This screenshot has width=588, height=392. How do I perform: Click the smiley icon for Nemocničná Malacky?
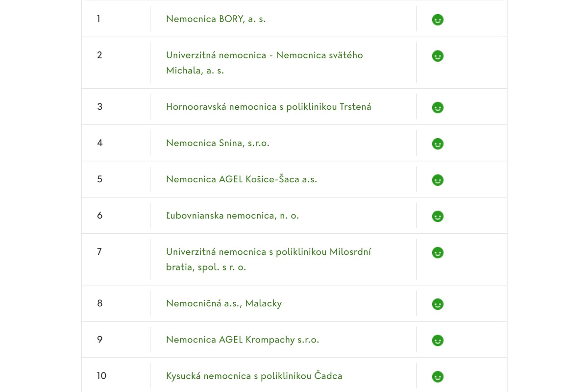pyautogui.click(x=438, y=304)
